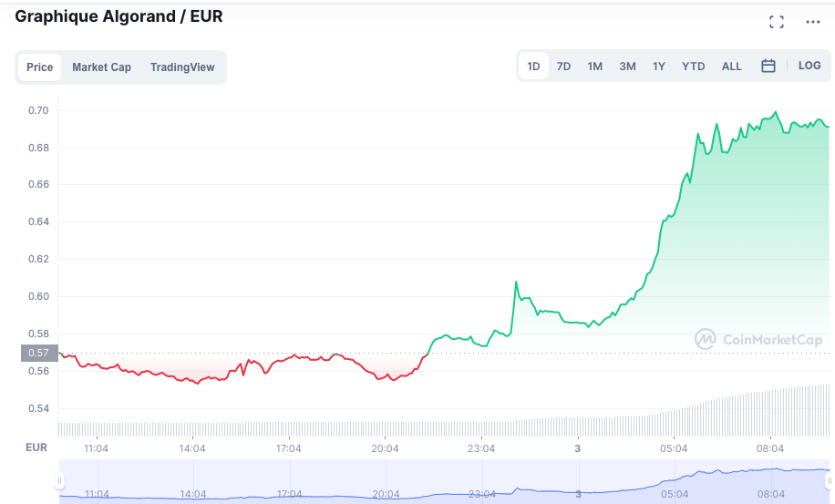Select the 1D time range

tap(533, 67)
